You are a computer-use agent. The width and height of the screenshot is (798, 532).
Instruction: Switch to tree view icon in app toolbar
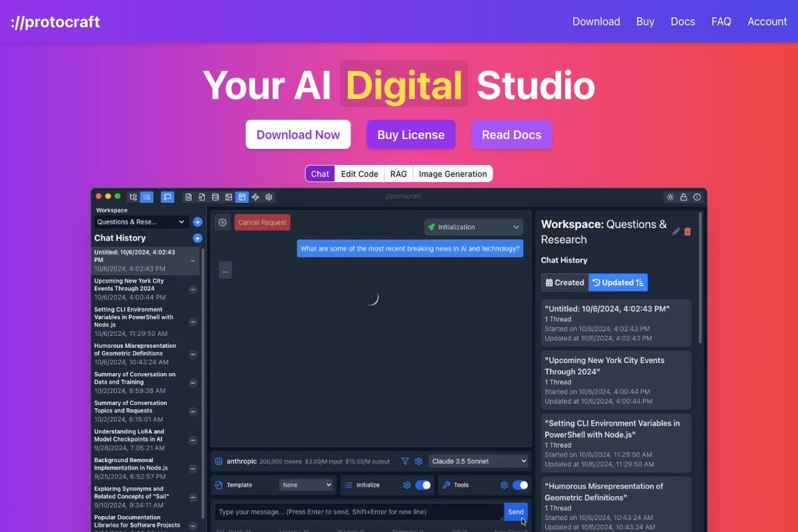click(133, 197)
